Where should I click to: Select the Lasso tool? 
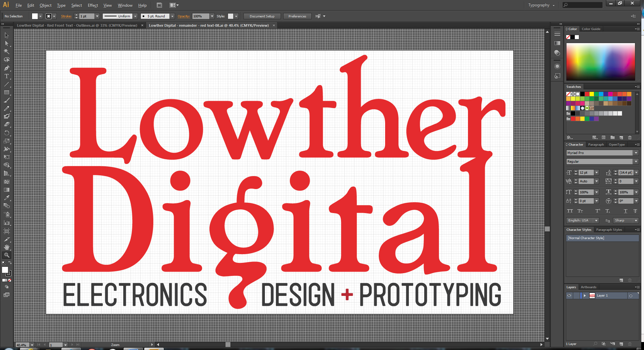point(7,59)
